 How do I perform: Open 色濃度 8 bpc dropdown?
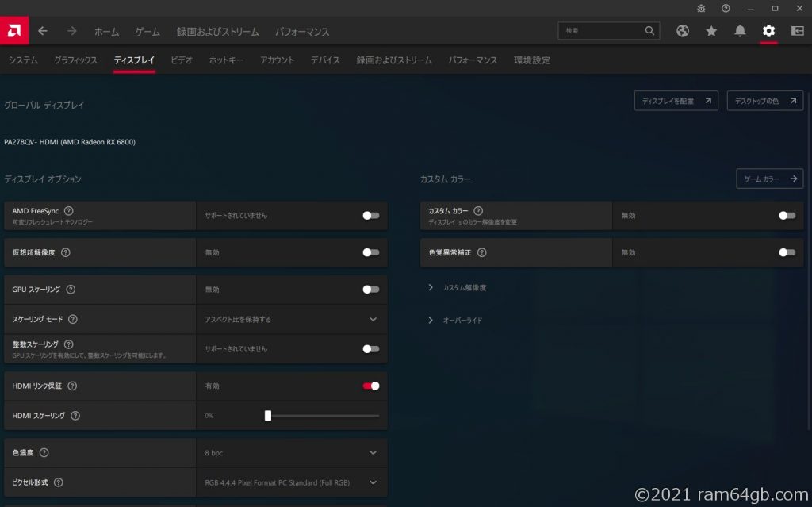pyautogui.click(x=292, y=452)
